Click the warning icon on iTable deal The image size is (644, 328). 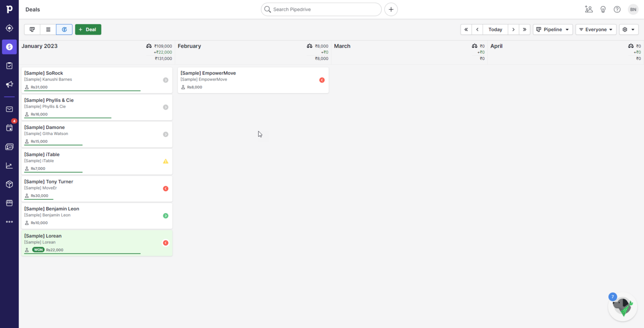click(166, 161)
